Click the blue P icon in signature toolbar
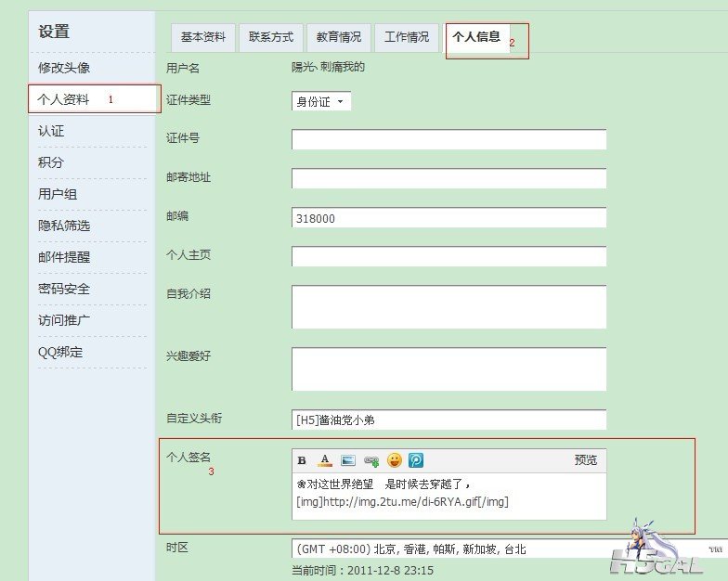 [x=416, y=460]
